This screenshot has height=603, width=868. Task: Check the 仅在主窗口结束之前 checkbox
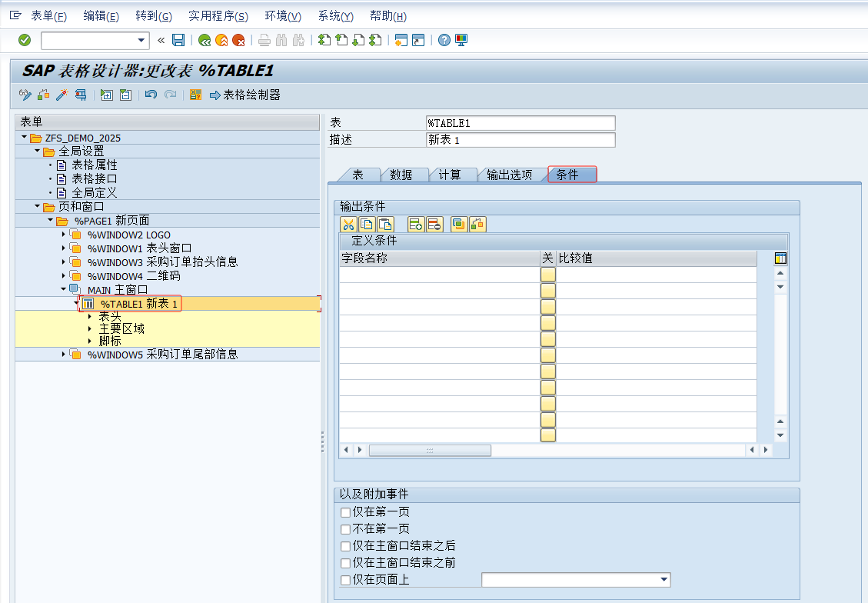pos(345,563)
